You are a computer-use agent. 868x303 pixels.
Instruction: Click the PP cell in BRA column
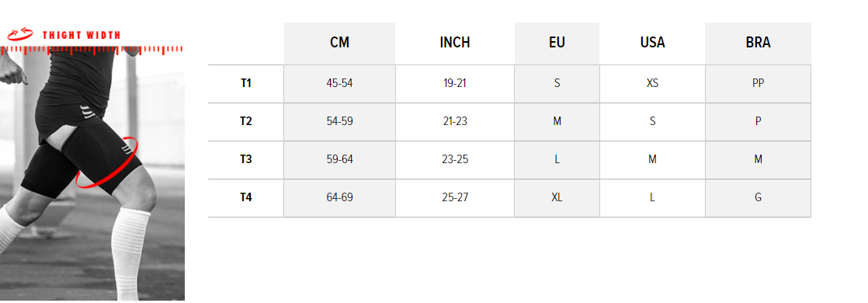758,84
